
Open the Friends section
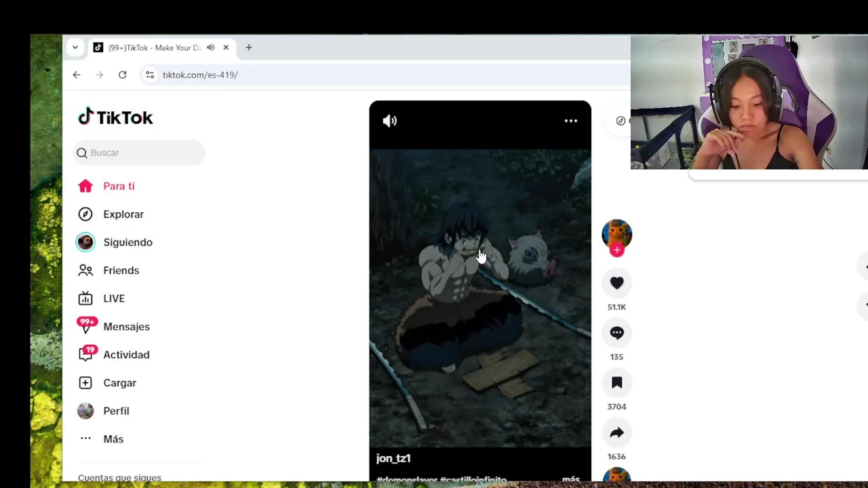click(x=121, y=270)
